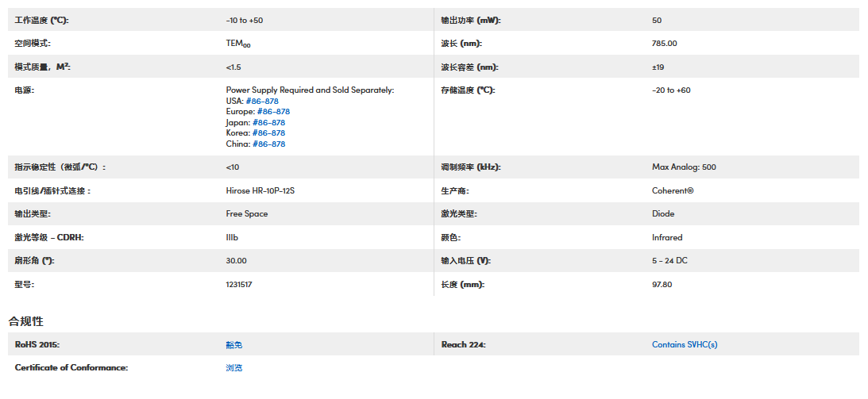Click the Reach 224 label

[x=463, y=344]
